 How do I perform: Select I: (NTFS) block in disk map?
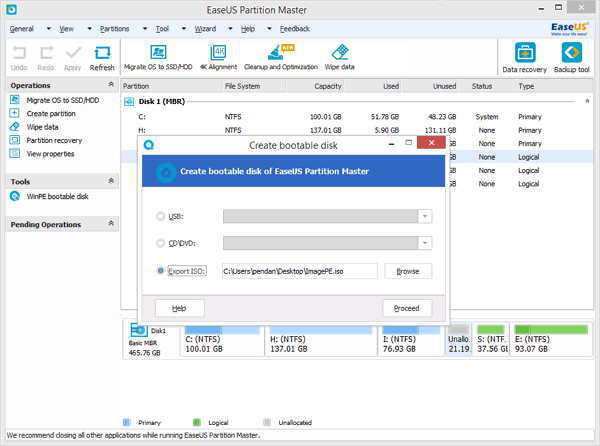pos(411,339)
